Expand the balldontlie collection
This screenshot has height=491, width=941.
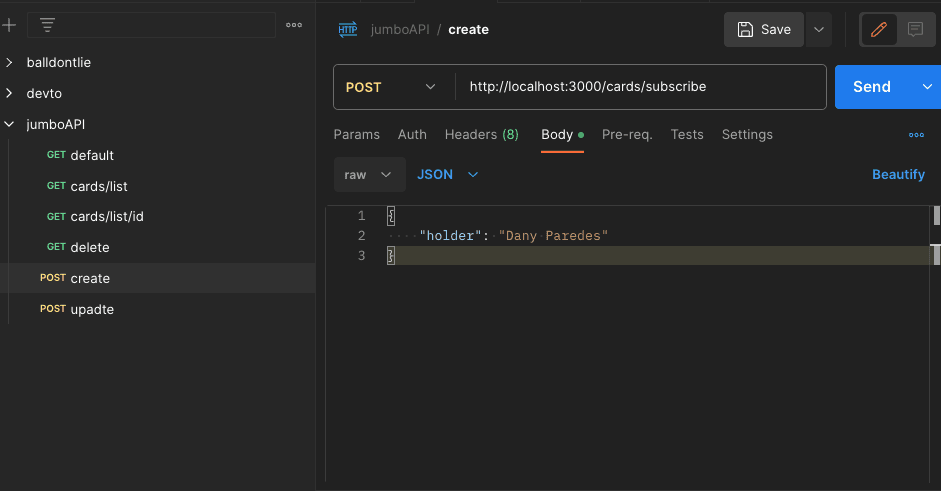point(10,62)
